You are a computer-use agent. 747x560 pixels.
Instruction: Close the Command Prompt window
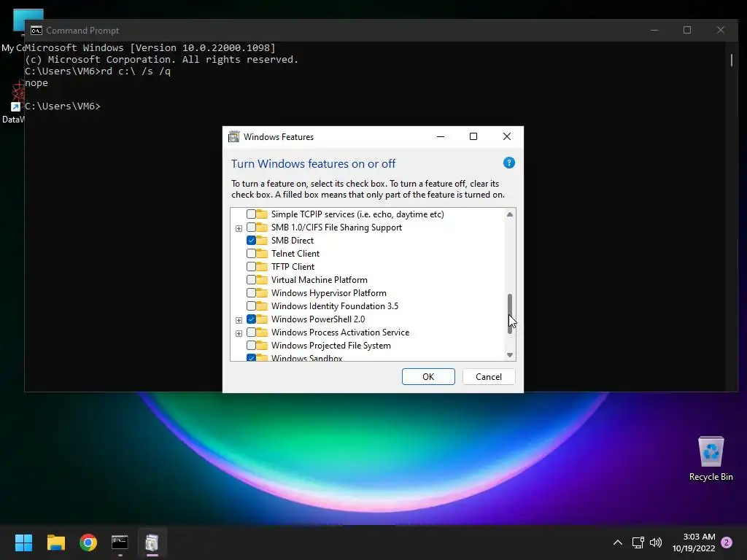click(720, 30)
